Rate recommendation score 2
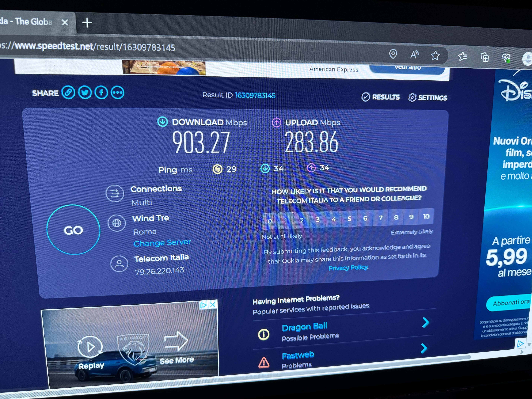Screen dimensions: 532x399 click(302, 220)
